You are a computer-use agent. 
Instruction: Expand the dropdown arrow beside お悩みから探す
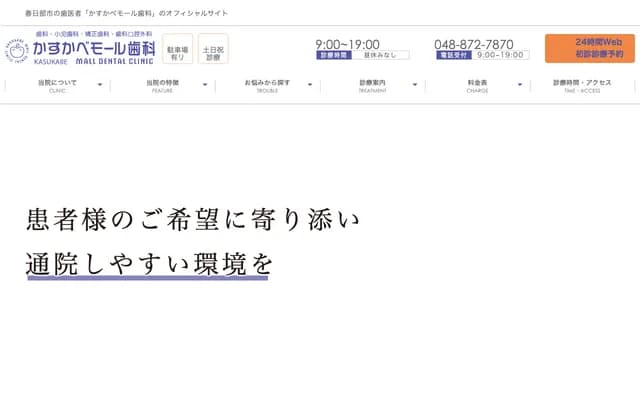coord(310,86)
